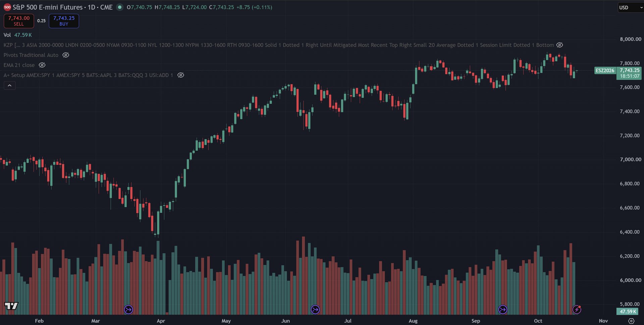Collapse the indicator legend with chevron

click(x=10, y=86)
